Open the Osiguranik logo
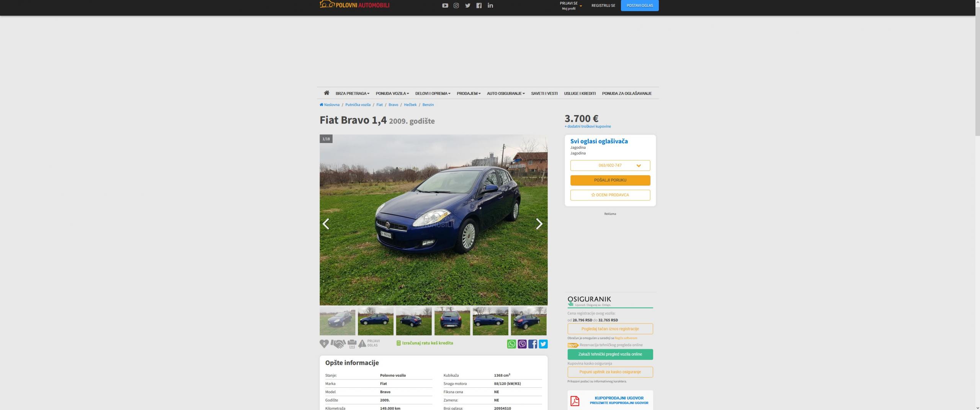Viewport: 980px width, 410px height. [x=589, y=301]
